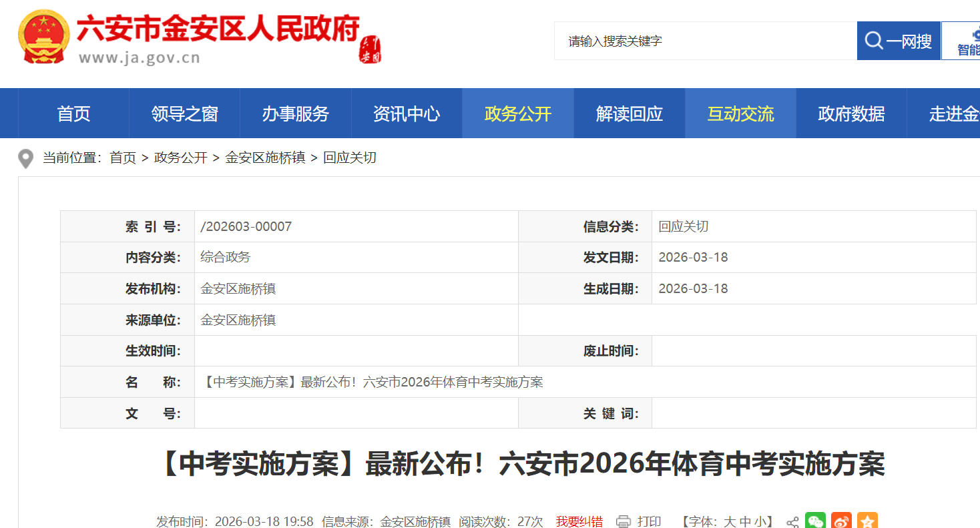The height and width of the screenshot is (528, 980).
Task: Open 政府数据 navigation item
Action: pyautogui.click(x=851, y=114)
